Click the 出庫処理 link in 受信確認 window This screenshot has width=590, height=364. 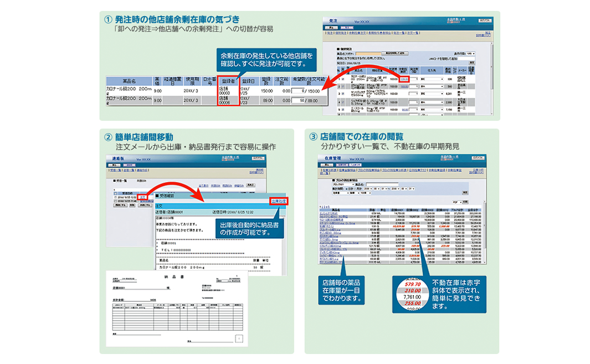pyautogui.click(x=279, y=201)
